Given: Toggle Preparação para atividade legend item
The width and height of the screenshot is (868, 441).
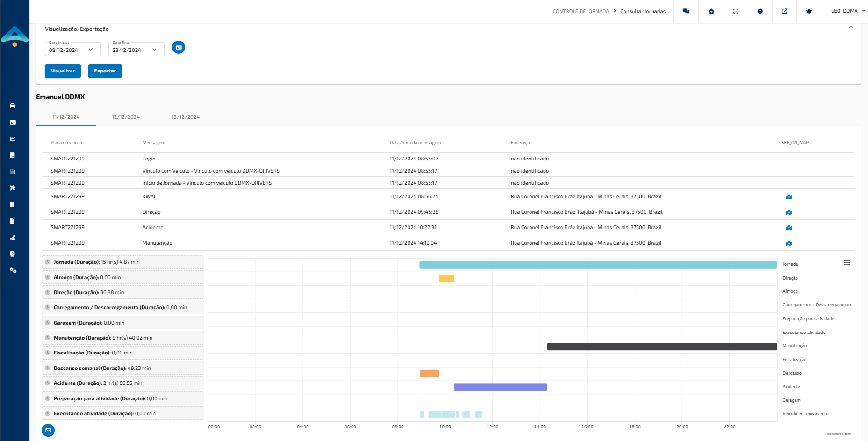Looking at the screenshot, I should click(x=808, y=319).
